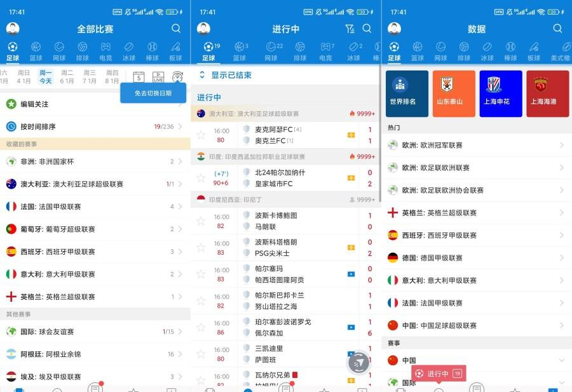Image resolution: width=572 pixels, height=392 pixels.
Task: Open 上海海港 team card
Action: coord(548,94)
